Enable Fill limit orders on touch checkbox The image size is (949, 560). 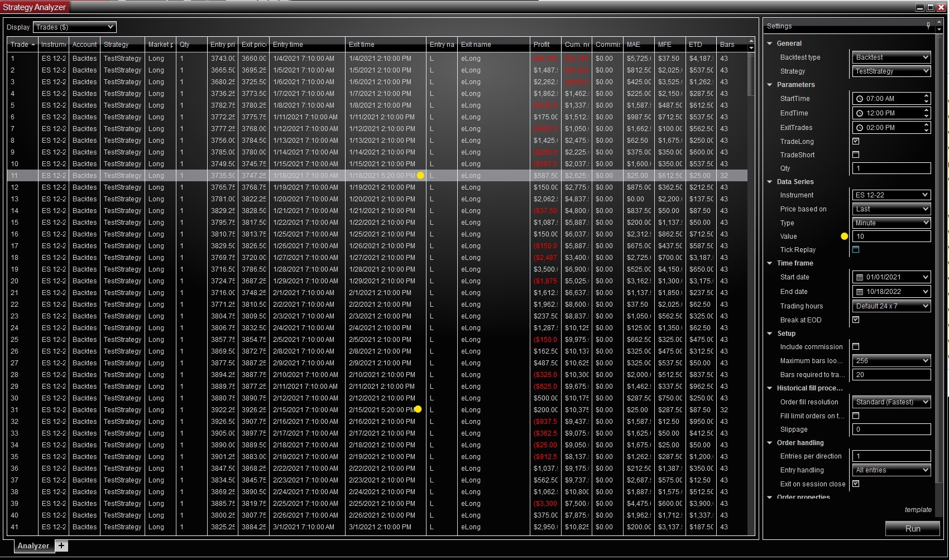pyautogui.click(x=856, y=416)
